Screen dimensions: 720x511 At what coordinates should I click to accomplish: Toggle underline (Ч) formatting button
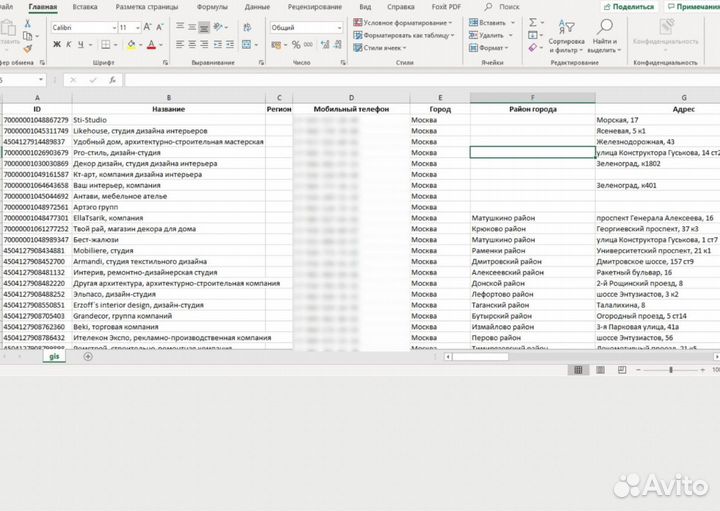[x=79, y=45]
